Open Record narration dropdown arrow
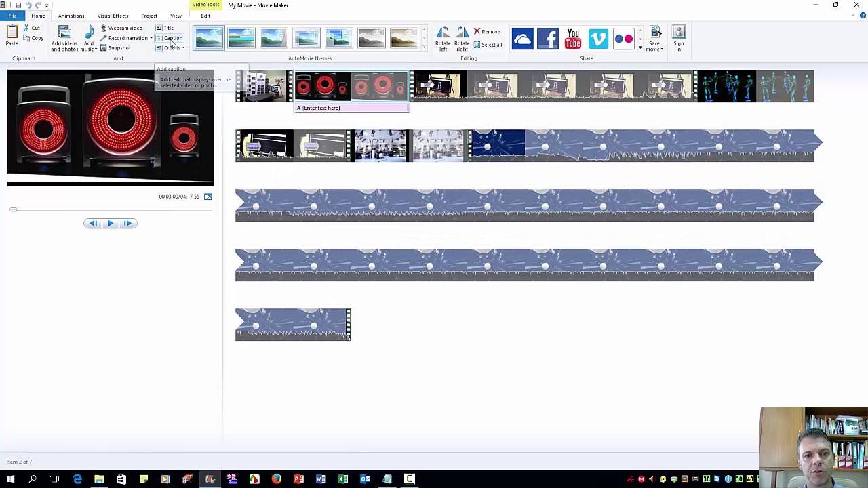 click(151, 38)
